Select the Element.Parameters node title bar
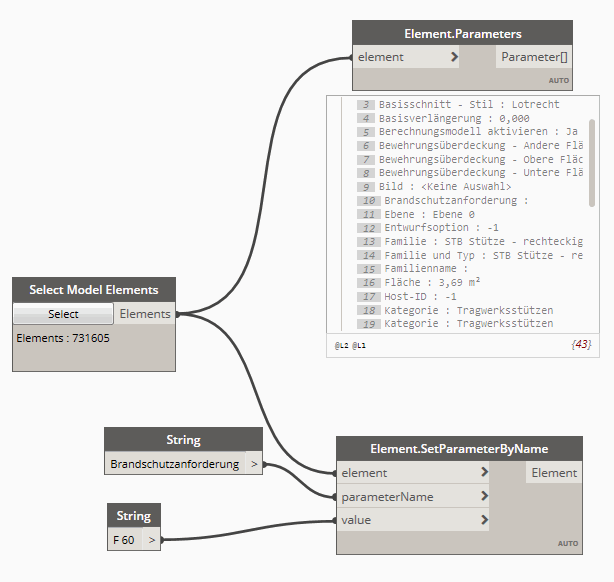 [x=462, y=33]
